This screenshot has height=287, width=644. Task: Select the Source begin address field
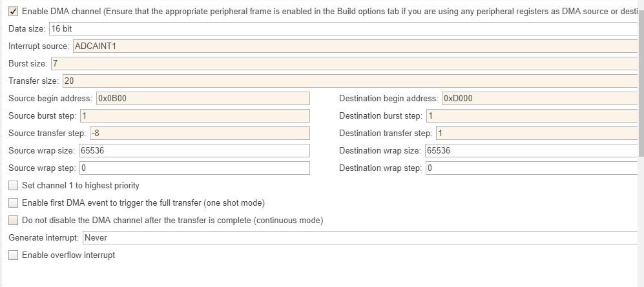[202, 99]
